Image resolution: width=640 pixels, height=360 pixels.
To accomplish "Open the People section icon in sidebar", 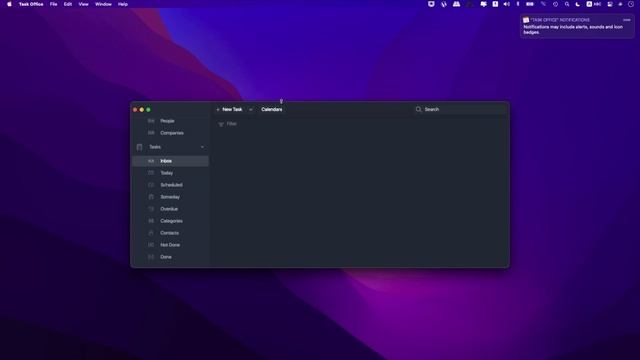I will pyautogui.click(x=151, y=121).
